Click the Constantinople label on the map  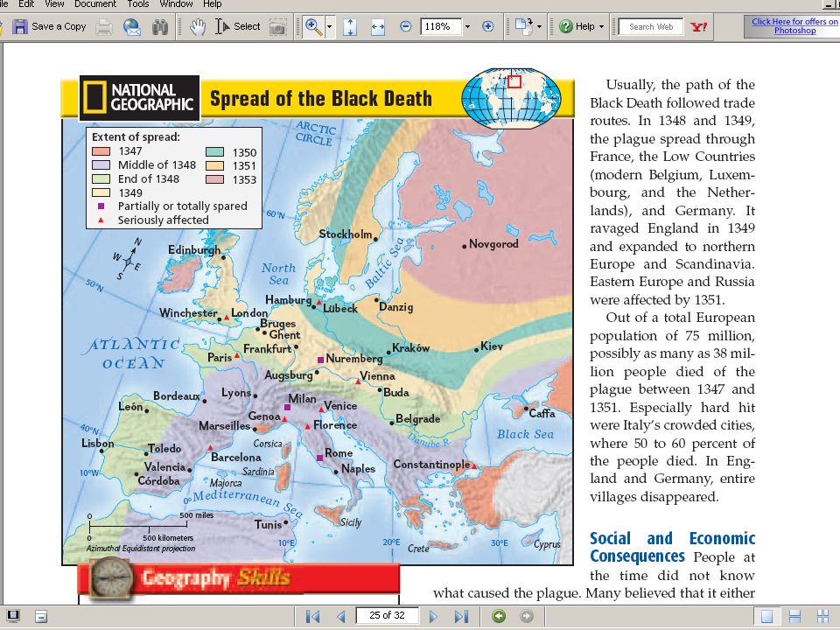tap(431, 464)
